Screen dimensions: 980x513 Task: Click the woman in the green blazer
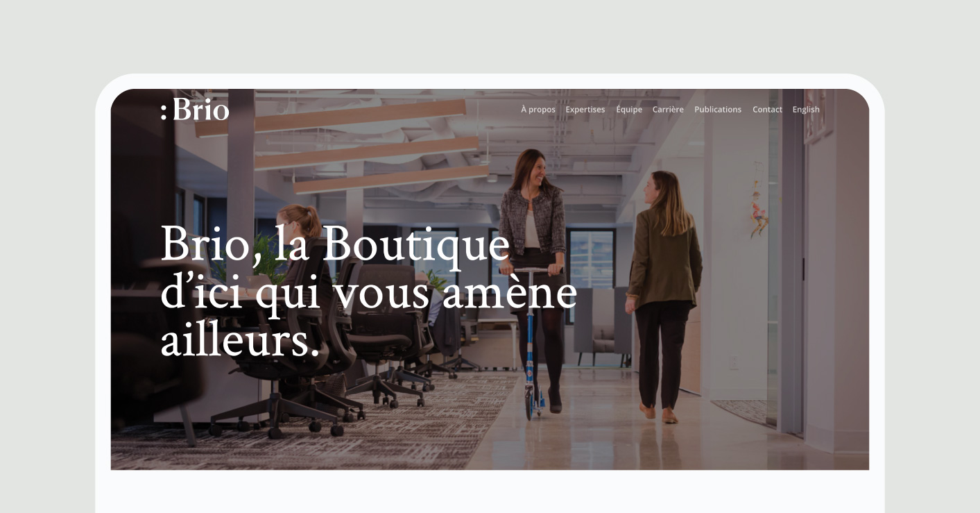[660, 295]
